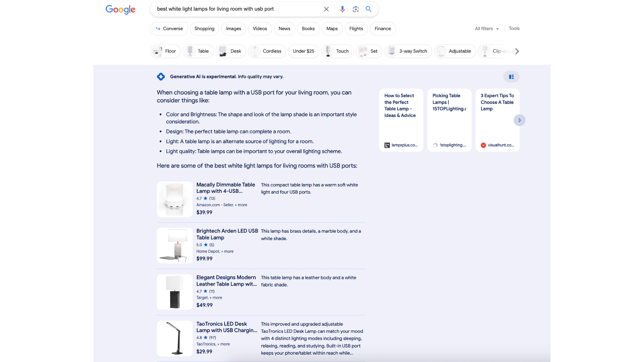Open the Images tab
Viewport: 644px width, 362px height.
coord(233,29)
